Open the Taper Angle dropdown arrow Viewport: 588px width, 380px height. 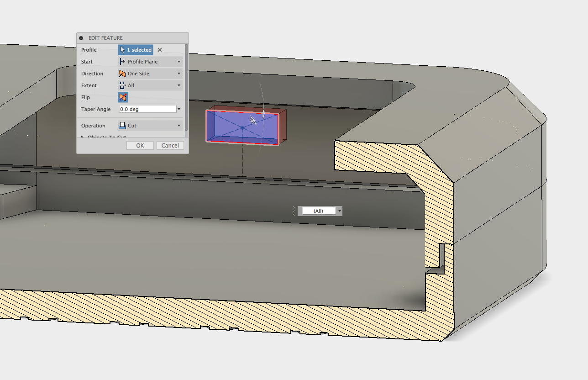pyautogui.click(x=179, y=109)
